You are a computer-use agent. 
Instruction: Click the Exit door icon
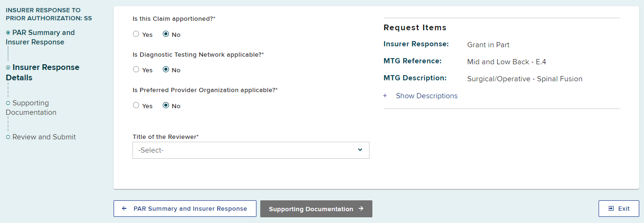611,208
